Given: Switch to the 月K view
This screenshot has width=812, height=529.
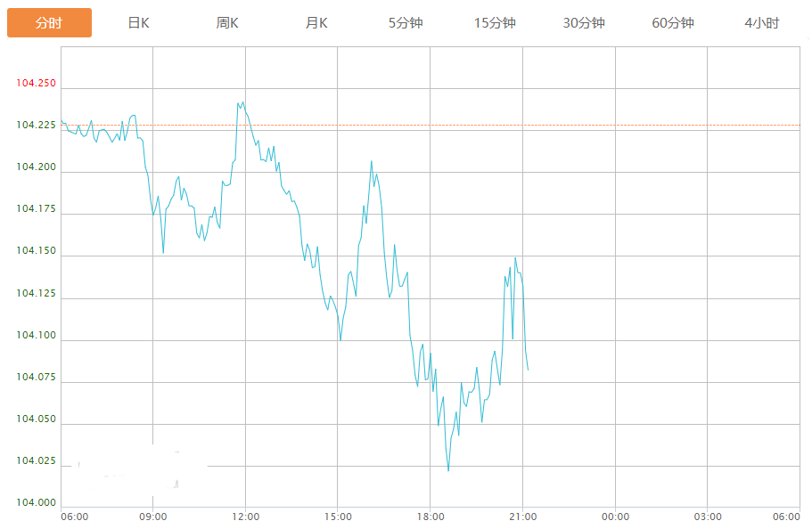Looking at the screenshot, I should (316, 23).
